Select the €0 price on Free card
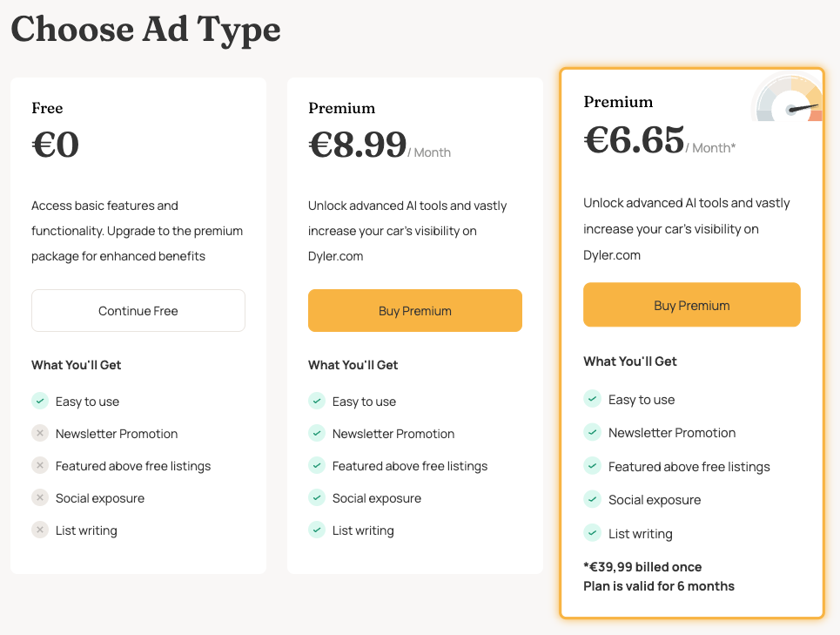840x635 pixels. 56,145
